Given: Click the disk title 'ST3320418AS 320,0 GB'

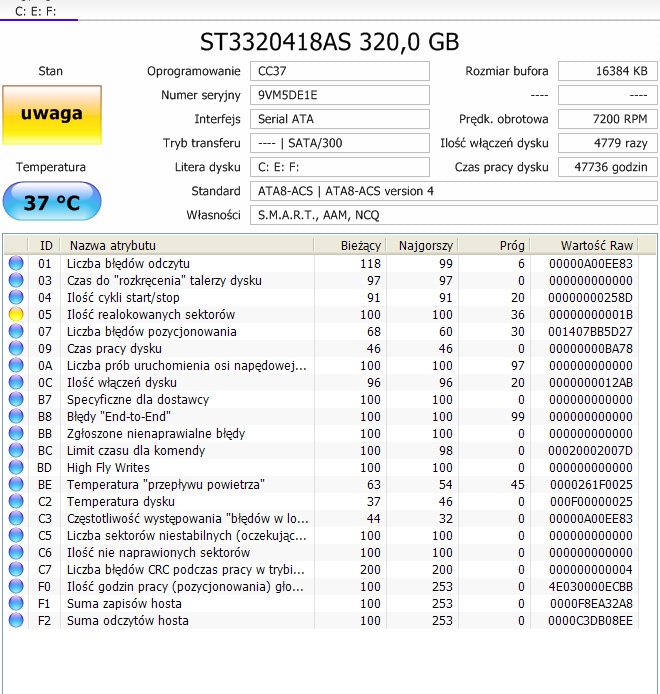Looking at the screenshot, I should (x=329, y=42).
